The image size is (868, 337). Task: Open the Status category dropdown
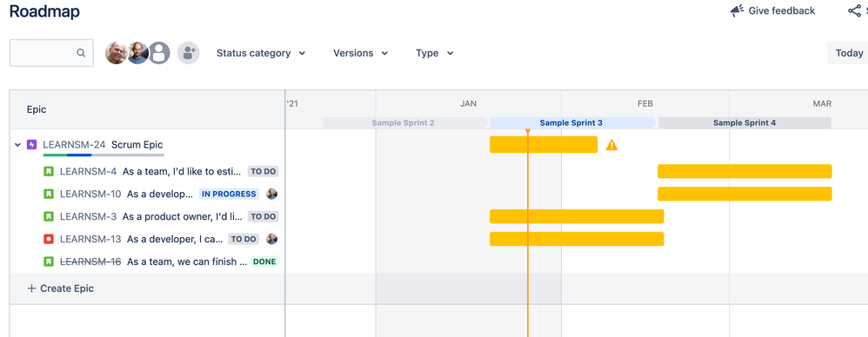261,53
